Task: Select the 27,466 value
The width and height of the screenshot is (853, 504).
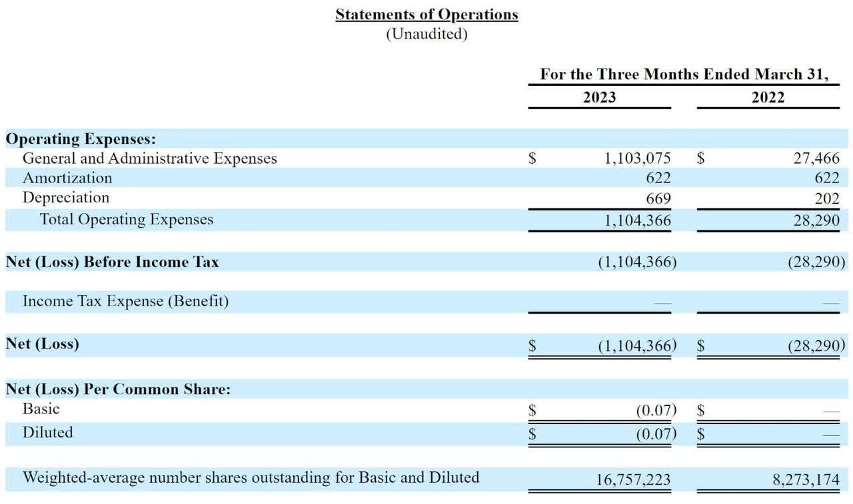Action: [x=817, y=158]
